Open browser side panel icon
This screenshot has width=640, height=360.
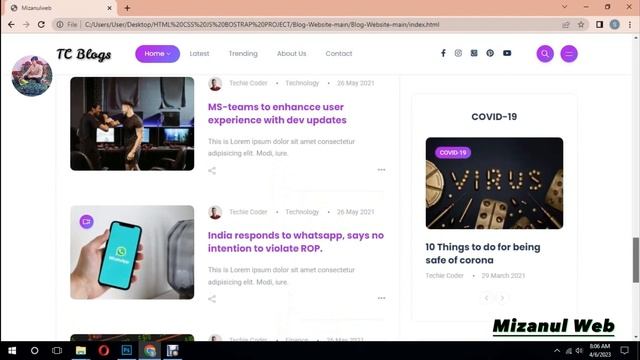pos(599,24)
